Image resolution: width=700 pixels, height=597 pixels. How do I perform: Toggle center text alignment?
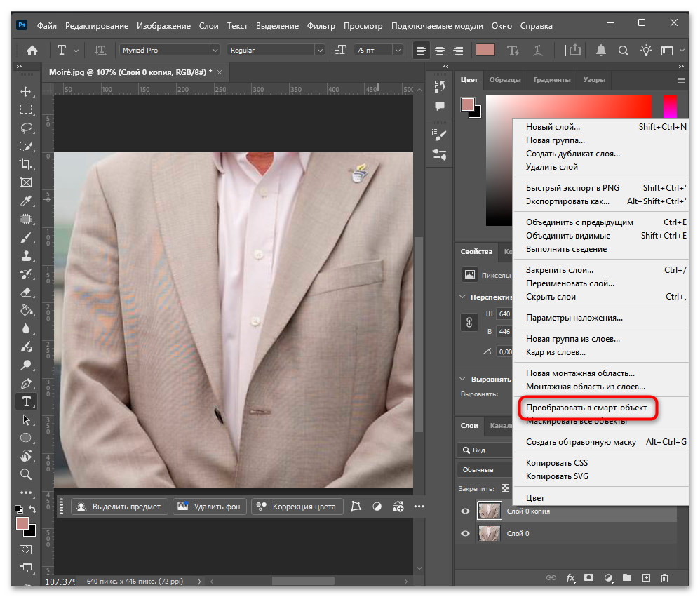440,50
